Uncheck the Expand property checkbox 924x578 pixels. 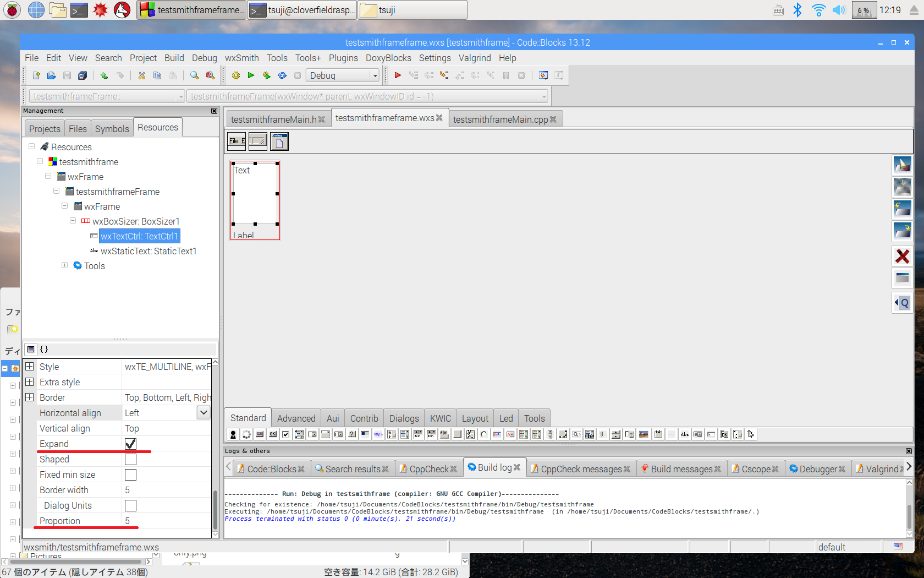(x=131, y=444)
